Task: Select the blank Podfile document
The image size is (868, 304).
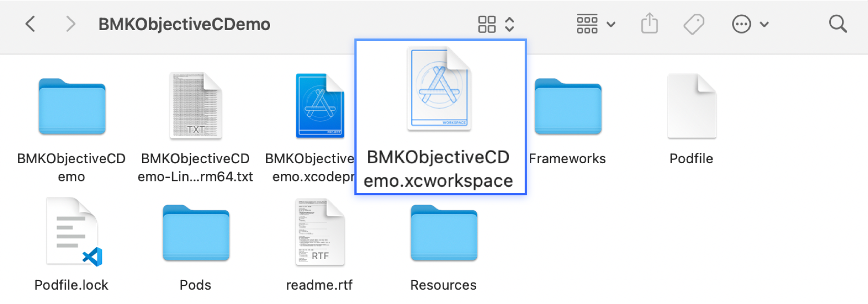Action: pyautogui.click(x=691, y=106)
